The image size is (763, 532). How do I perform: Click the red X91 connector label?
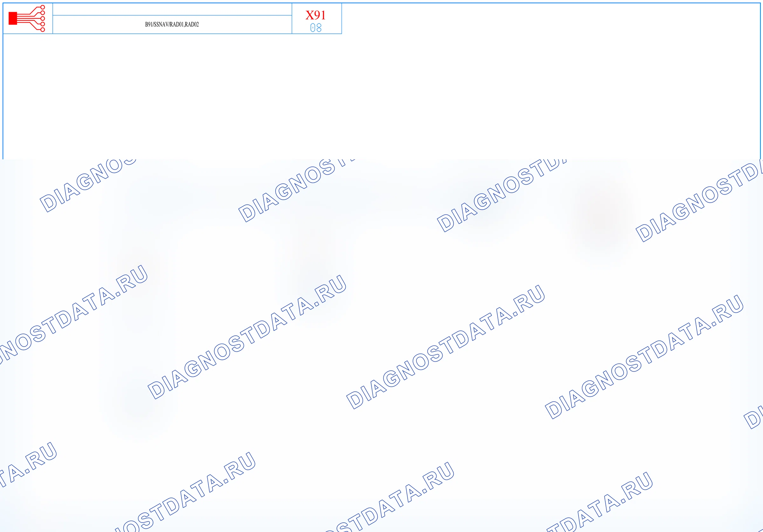(316, 15)
